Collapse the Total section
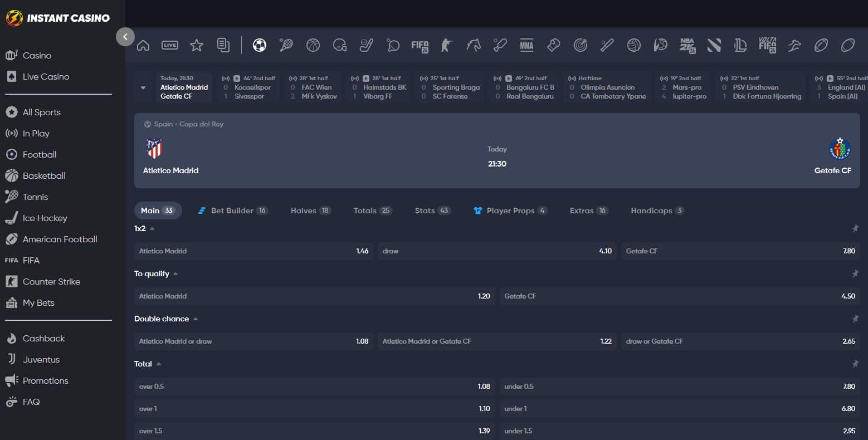 (x=159, y=364)
